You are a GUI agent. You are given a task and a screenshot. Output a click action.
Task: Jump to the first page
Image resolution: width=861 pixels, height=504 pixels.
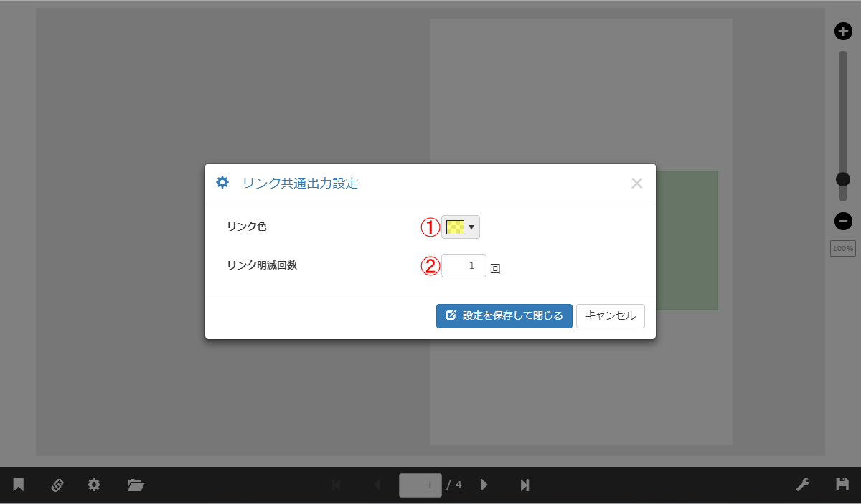336,485
